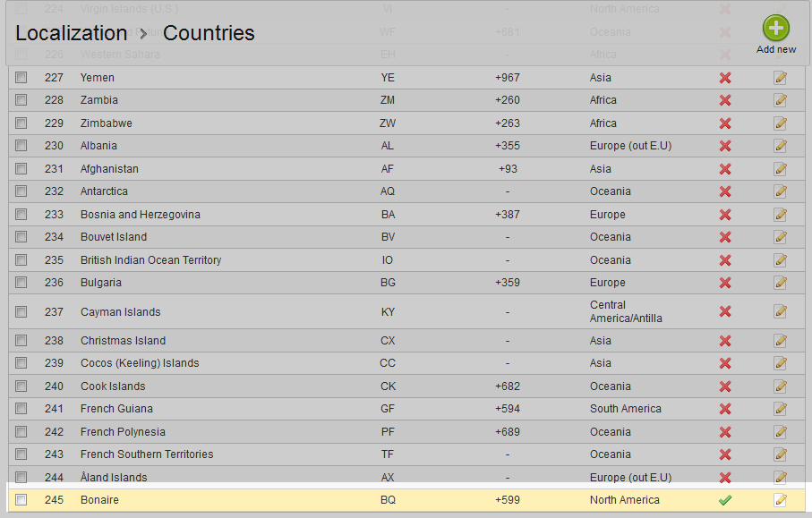Check the Bosnia and Herzegovina checkbox
The height and width of the screenshot is (518, 812).
(x=21, y=215)
